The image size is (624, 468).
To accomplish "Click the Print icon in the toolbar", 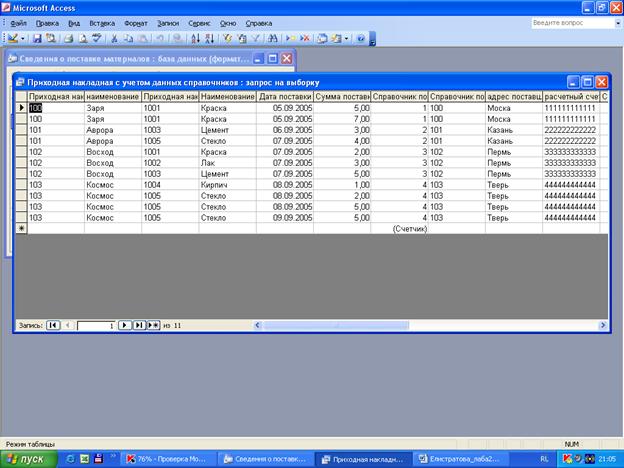I will [69, 38].
